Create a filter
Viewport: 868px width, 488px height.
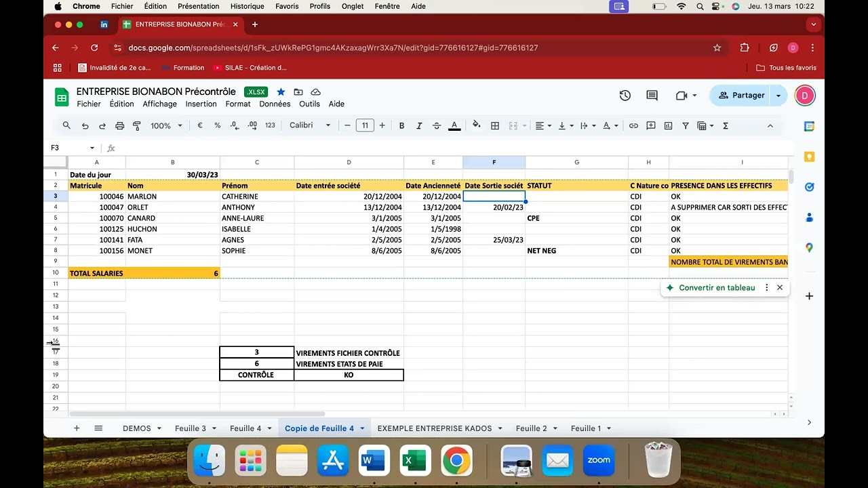tap(686, 125)
